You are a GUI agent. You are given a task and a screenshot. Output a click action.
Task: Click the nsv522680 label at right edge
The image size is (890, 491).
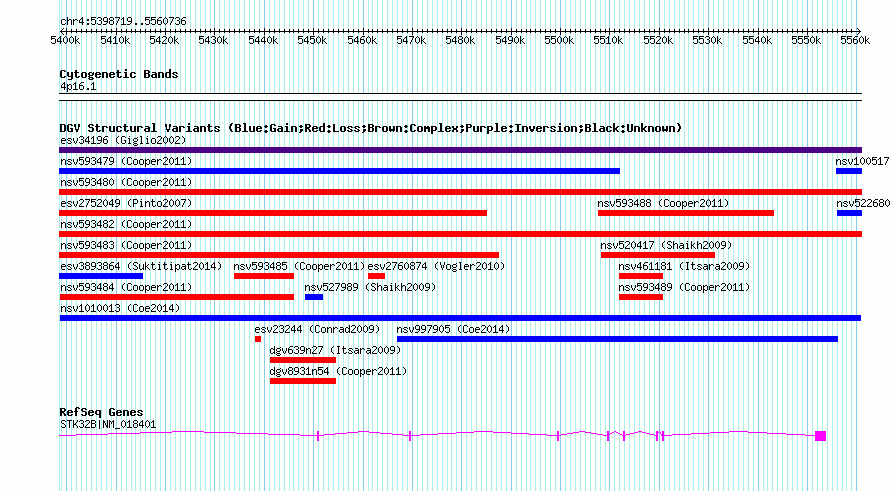pyautogui.click(x=863, y=203)
